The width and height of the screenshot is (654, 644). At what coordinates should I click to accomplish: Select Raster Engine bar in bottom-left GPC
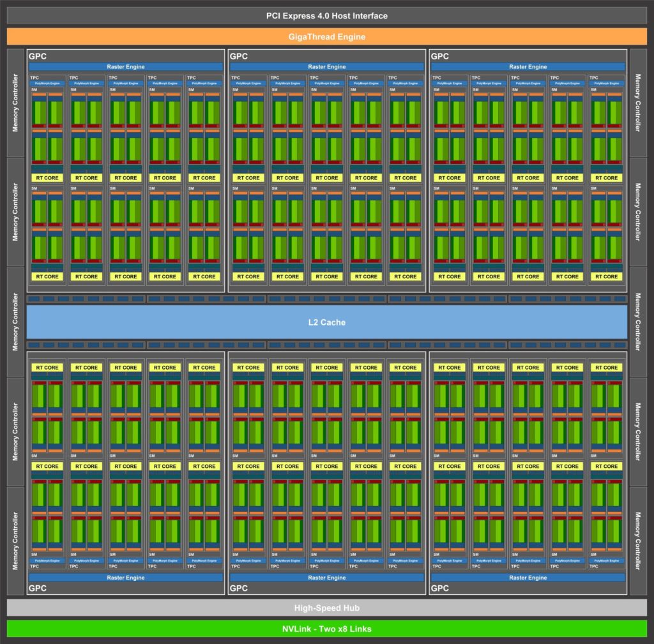pyautogui.click(x=126, y=578)
